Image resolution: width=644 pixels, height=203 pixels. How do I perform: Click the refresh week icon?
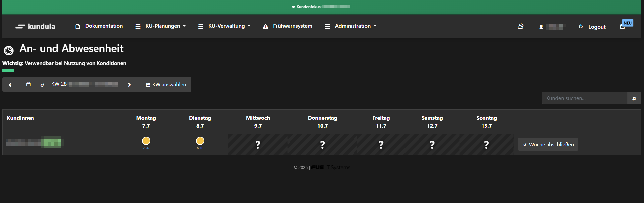42,85
